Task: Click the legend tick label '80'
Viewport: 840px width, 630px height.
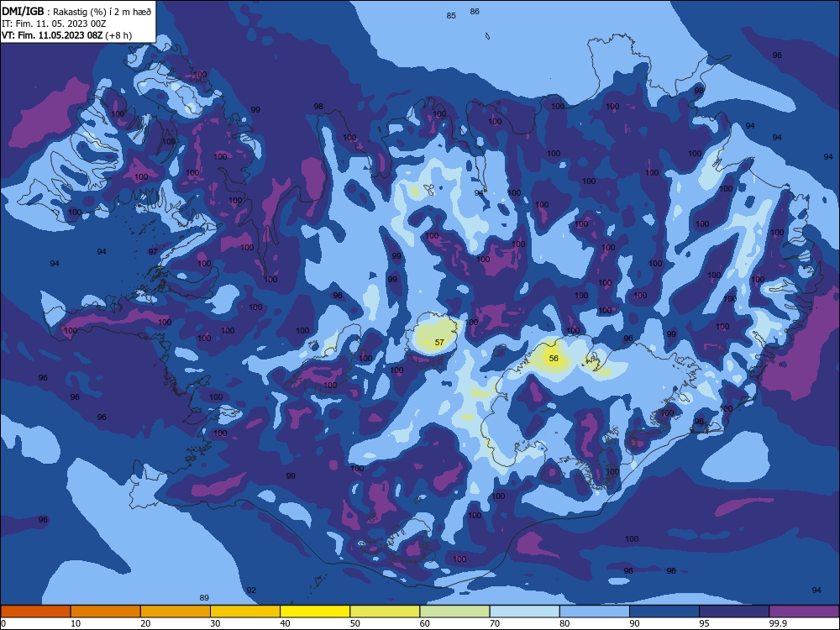Action: point(564,623)
